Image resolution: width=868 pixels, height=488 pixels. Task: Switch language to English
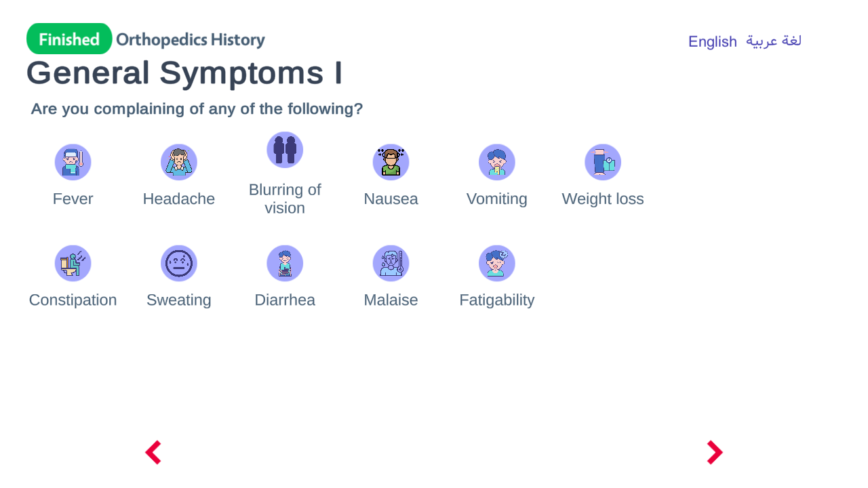coord(712,41)
